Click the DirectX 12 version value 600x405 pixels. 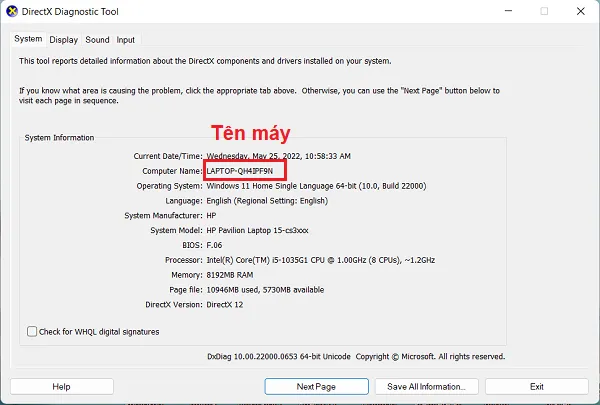coord(225,303)
